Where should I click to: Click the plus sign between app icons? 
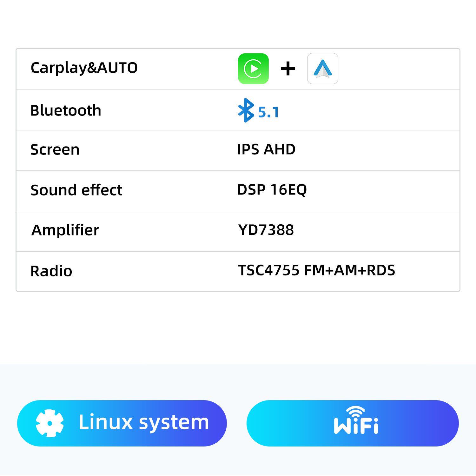click(x=288, y=69)
